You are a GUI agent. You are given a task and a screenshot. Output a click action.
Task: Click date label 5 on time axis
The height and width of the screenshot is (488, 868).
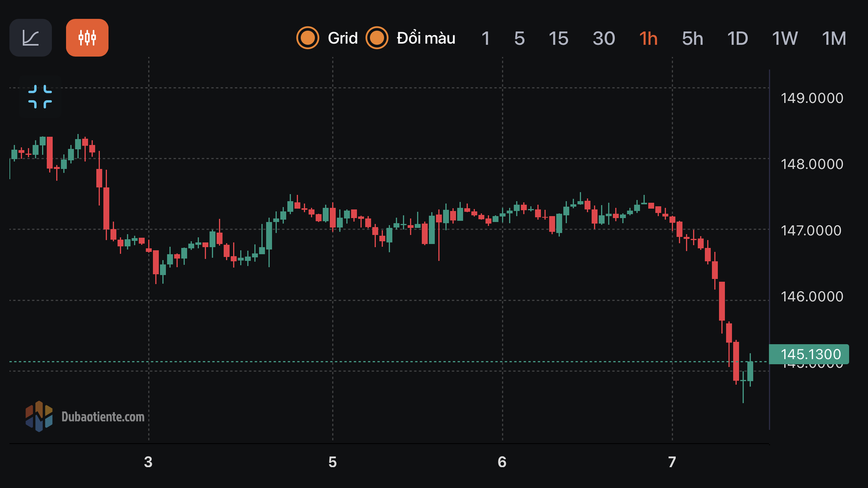click(x=333, y=462)
